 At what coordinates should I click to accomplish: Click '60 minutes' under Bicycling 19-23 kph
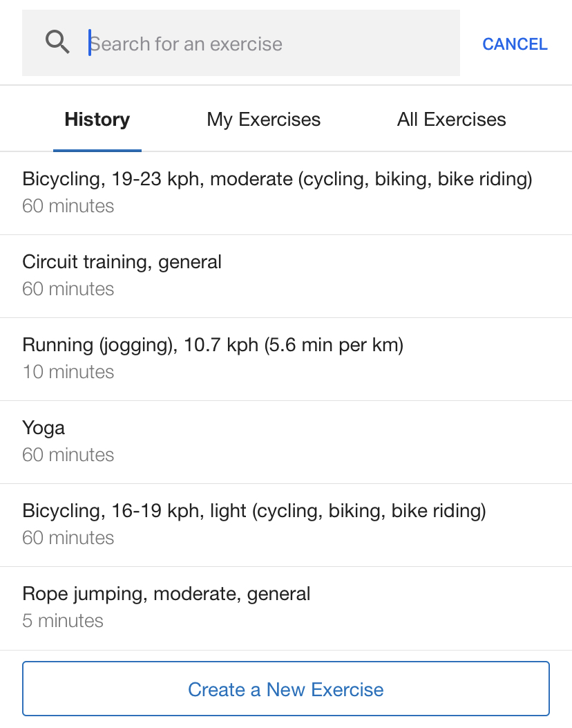click(x=68, y=206)
